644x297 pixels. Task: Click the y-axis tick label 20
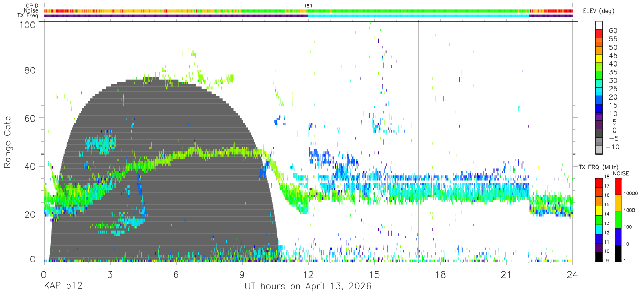[x=30, y=214]
